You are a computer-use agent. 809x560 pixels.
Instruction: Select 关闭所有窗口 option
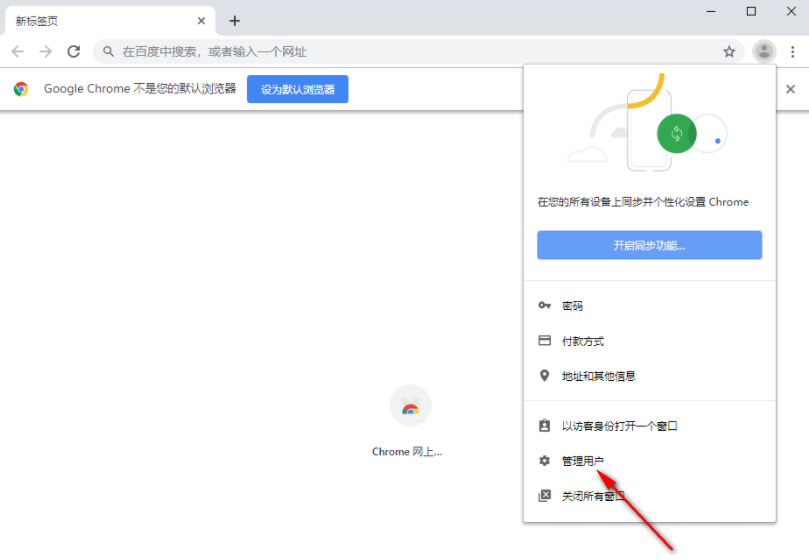point(650,496)
